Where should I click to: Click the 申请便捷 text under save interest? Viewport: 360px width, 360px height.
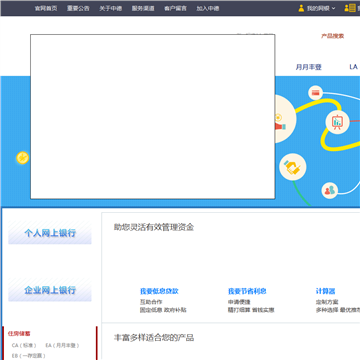(x=239, y=302)
